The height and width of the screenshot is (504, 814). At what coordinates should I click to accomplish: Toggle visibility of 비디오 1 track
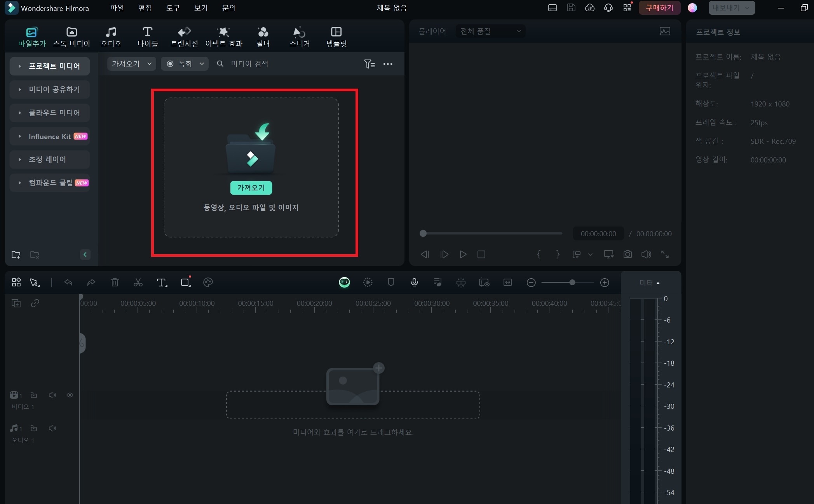point(70,395)
